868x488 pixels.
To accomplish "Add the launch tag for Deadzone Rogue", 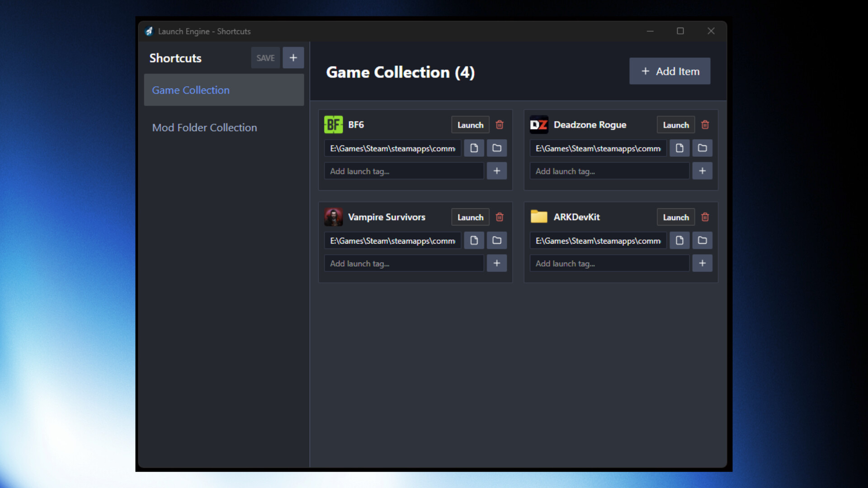I will coord(702,171).
